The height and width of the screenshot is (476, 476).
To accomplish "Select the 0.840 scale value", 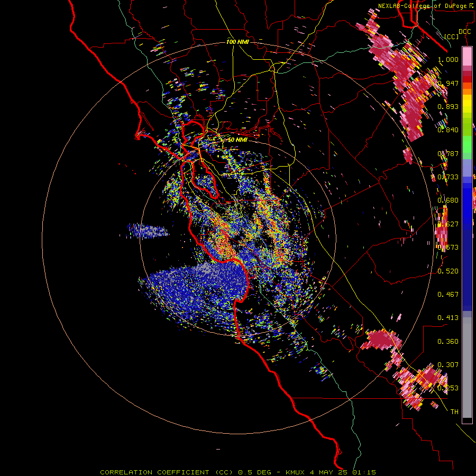I will (448, 130).
